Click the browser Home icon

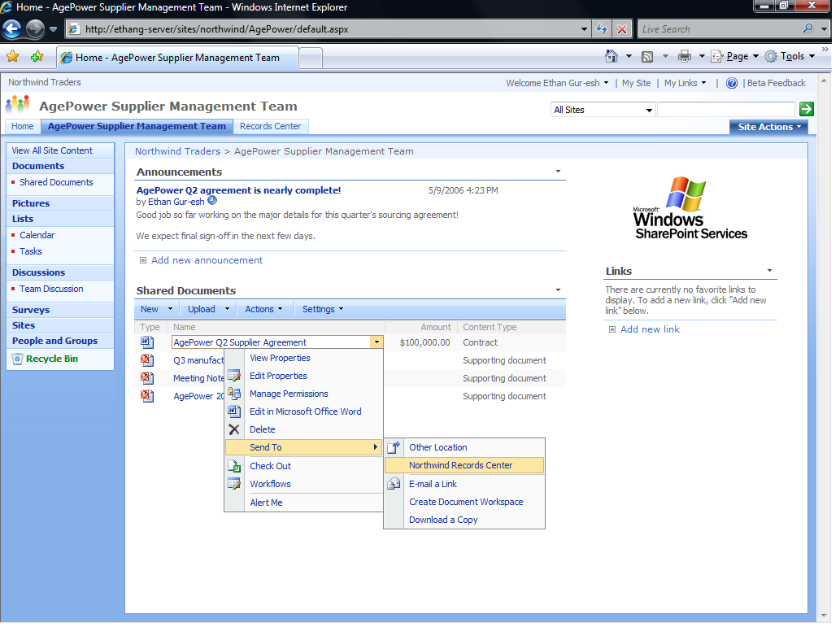pyautogui.click(x=612, y=57)
